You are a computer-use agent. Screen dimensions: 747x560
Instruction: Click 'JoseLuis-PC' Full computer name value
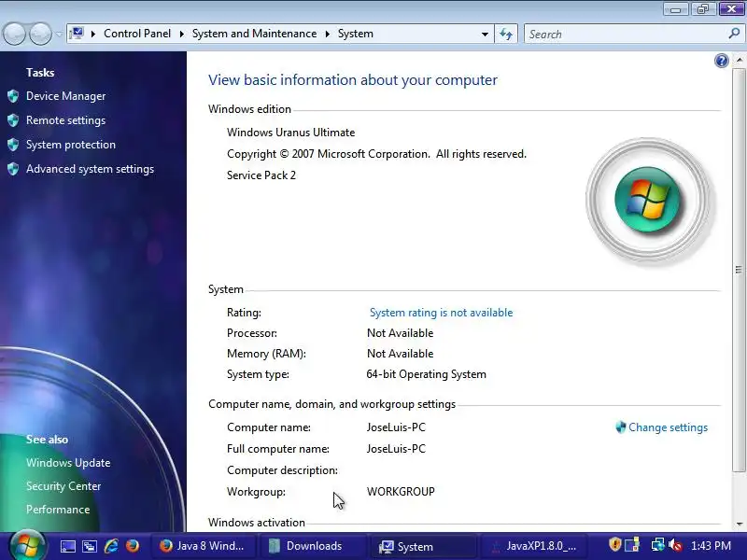click(396, 449)
